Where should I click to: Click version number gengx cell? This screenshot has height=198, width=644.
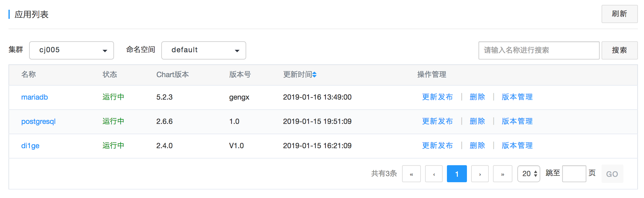click(x=239, y=97)
